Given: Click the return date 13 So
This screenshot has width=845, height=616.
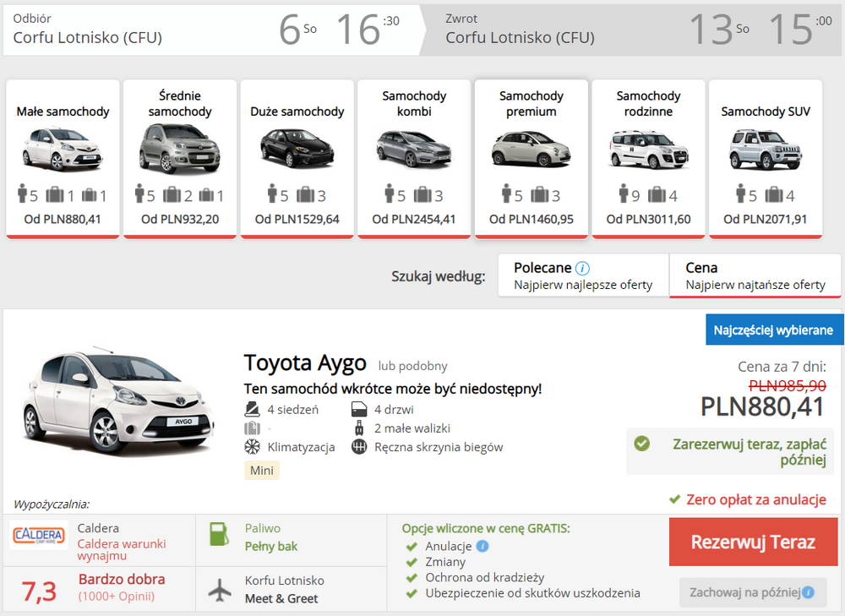Looking at the screenshot, I should pos(719,30).
